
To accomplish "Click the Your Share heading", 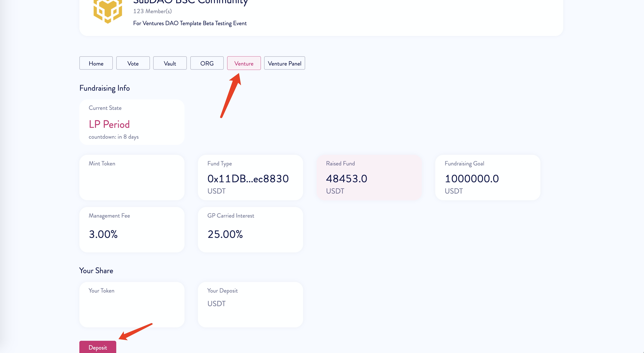I will 96,270.
